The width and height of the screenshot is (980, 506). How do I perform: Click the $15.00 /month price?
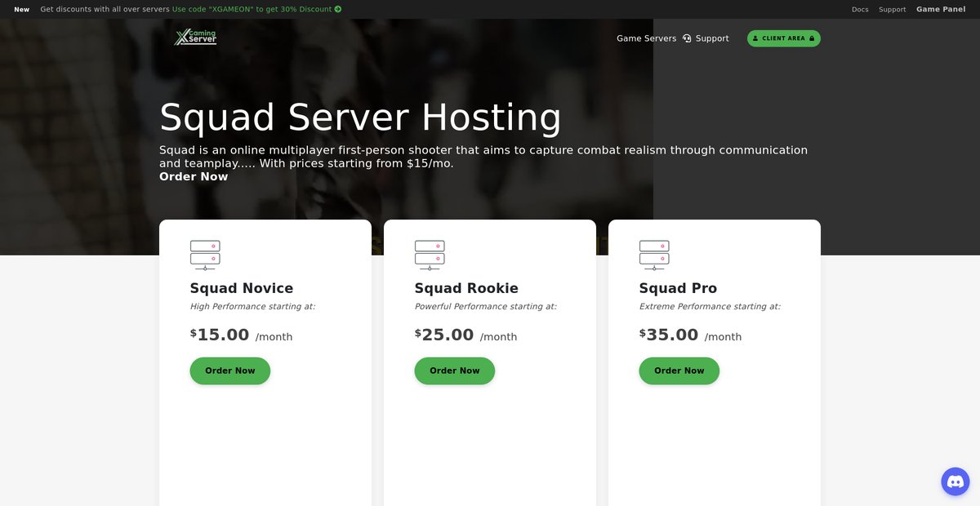tap(241, 335)
